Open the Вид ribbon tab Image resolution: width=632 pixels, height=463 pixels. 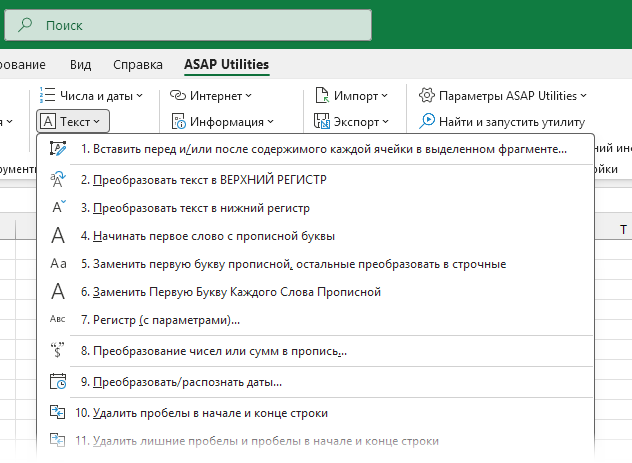(80, 64)
